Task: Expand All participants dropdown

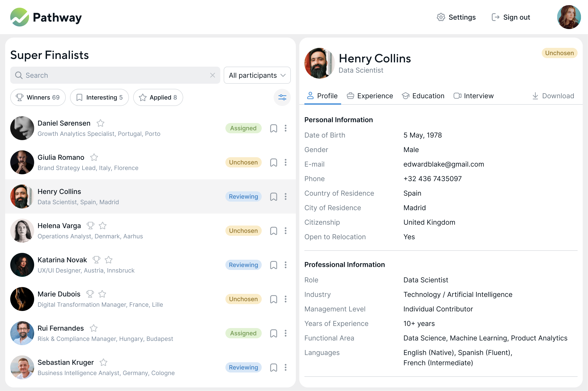Action: (257, 75)
